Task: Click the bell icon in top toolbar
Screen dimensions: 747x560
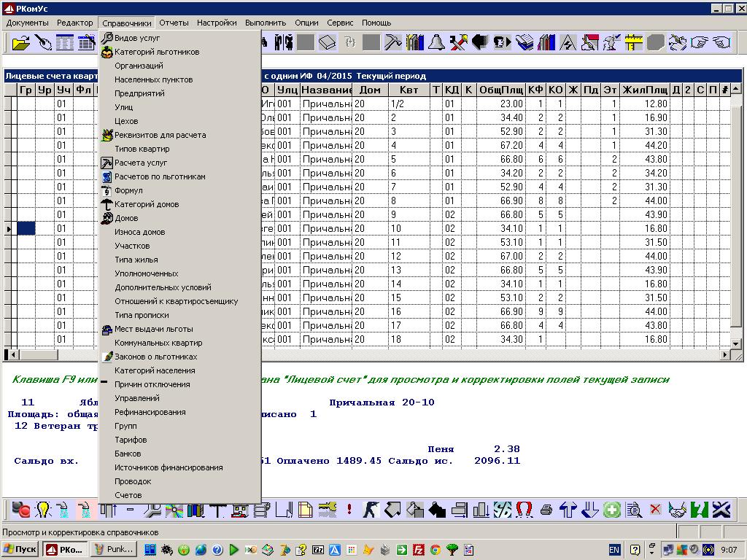Action: (x=436, y=43)
